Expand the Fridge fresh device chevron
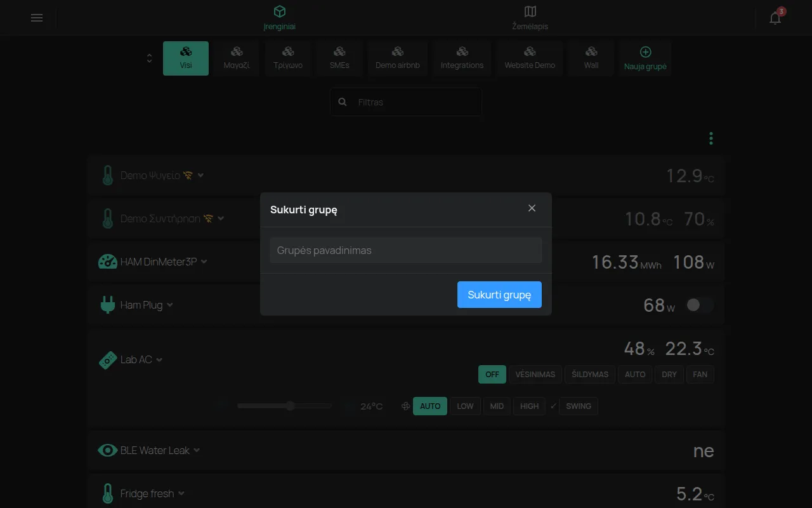Viewport: 812px width, 508px height. [x=181, y=493]
